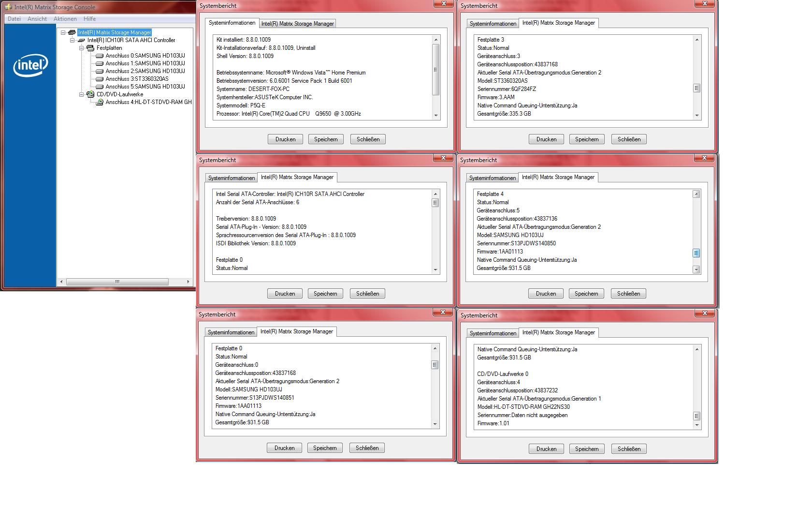Switch to Systeminformationen tab in CD/DVD-Laufwerke 0 dialog
This screenshot has height=508, width=812.
click(x=493, y=333)
